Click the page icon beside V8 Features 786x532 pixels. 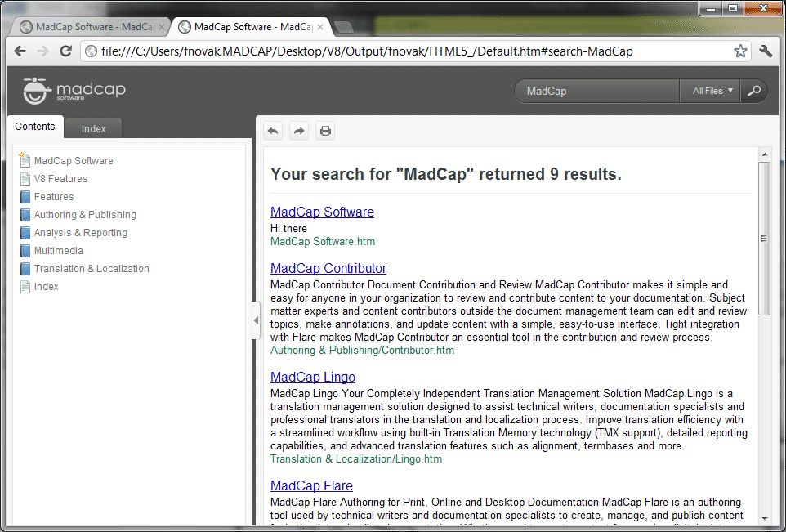25,178
